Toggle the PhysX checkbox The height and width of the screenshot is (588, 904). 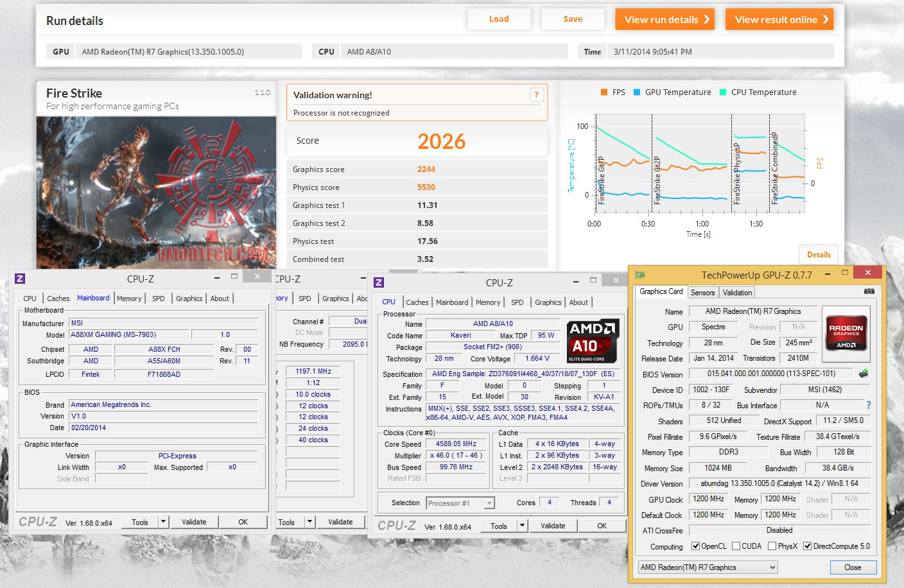(772, 546)
